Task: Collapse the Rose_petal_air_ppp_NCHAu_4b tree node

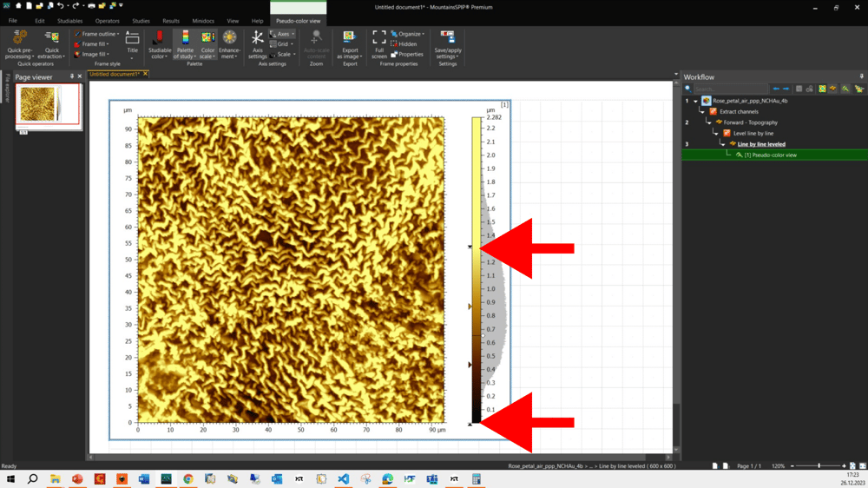Action: click(x=696, y=101)
